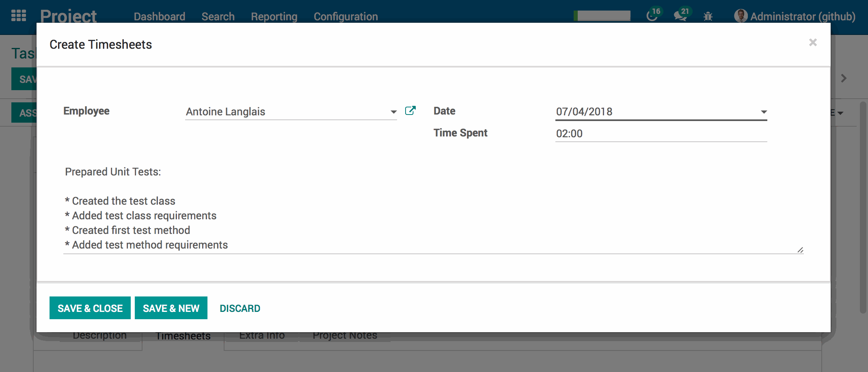Image resolution: width=868 pixels, height=372 pixels.
Task: Open the apps grid menu icon
Action: point(19,15)
